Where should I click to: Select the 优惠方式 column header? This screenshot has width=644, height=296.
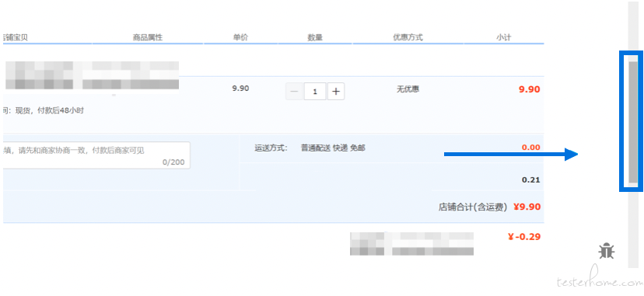tap(408, 37)
